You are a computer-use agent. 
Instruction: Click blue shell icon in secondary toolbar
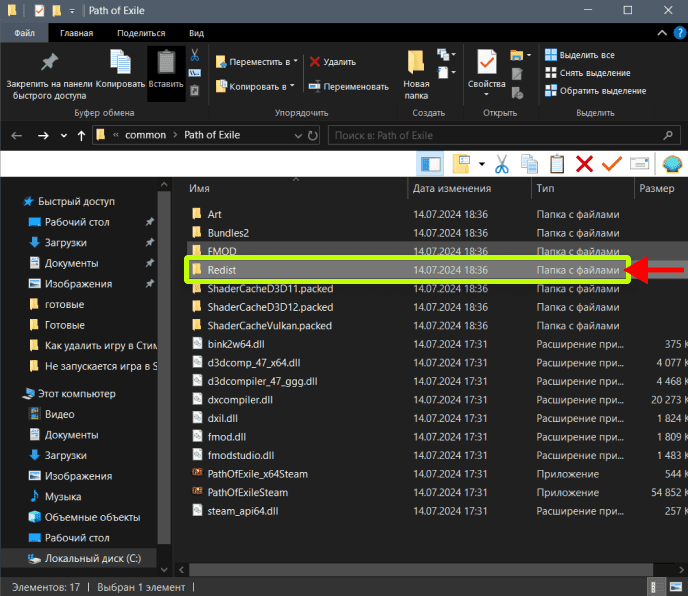coord(672,165)
